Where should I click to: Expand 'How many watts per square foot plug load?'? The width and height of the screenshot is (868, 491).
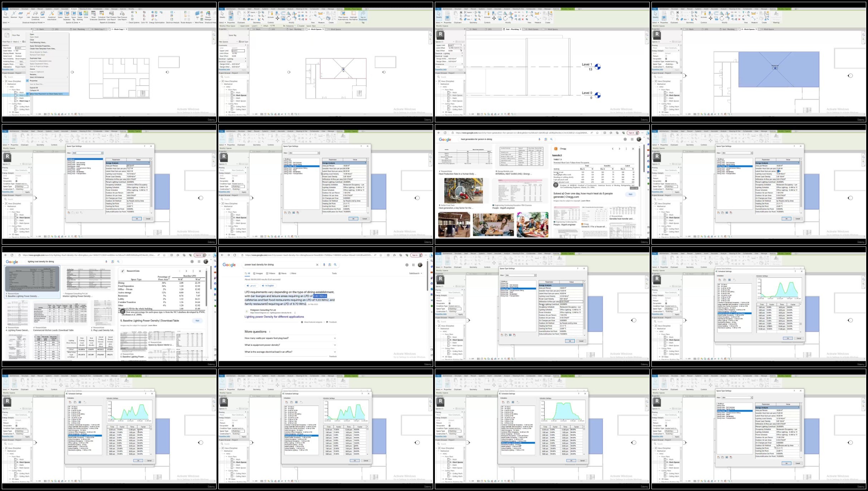291,338
